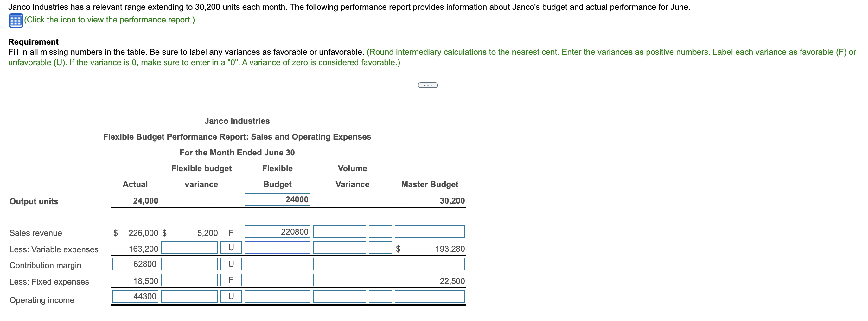
Task: Select the Sales revenue Flexible Budget field showing 220800
Action: click(x=277, y=232)
